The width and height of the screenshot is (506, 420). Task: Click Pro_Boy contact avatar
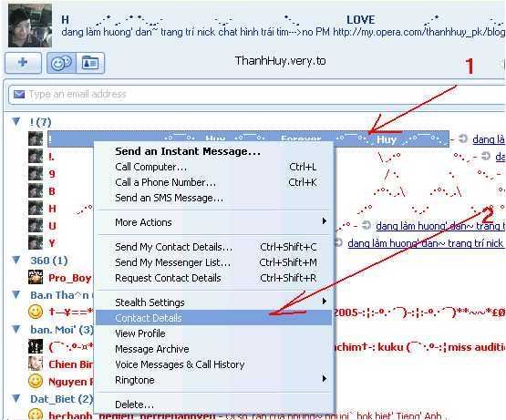coord(36,278)
